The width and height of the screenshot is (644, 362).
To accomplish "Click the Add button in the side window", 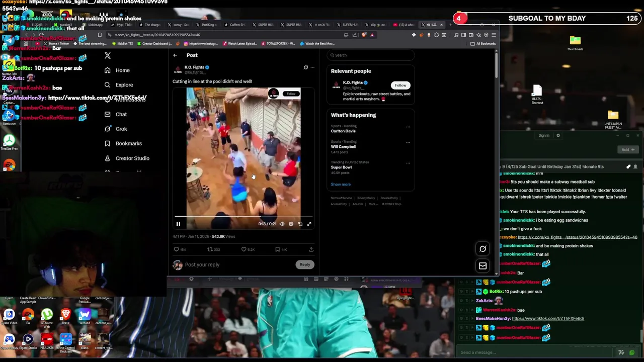I will click(628, 149).
